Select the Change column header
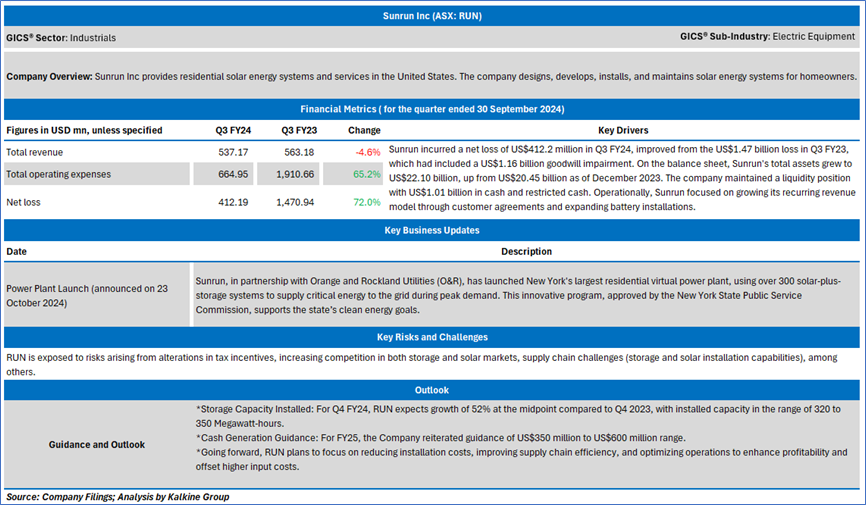The image size is (866, 505). pyautogui.click(x=364, y=130)
